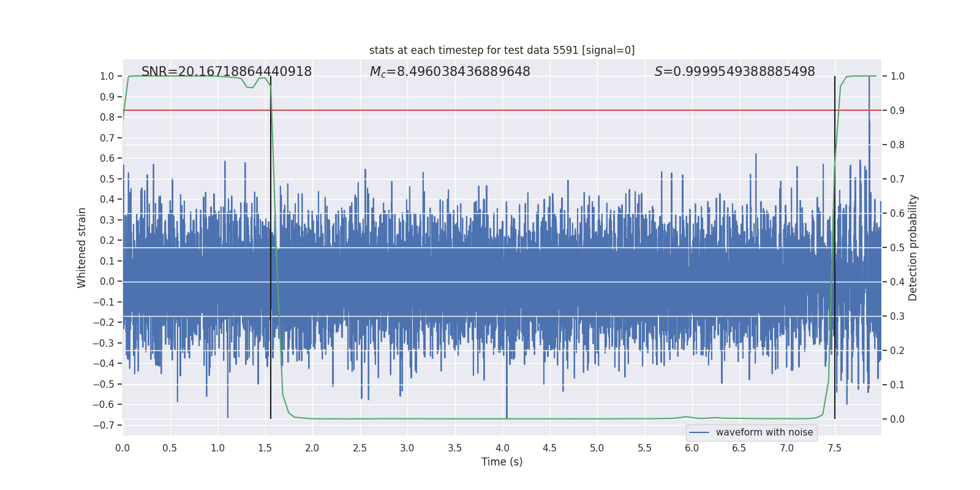Click the −0.1 tick on the whitened strain axis
Image resolution: width=980 pixels, height=490 pixels.
click(104, 302)
